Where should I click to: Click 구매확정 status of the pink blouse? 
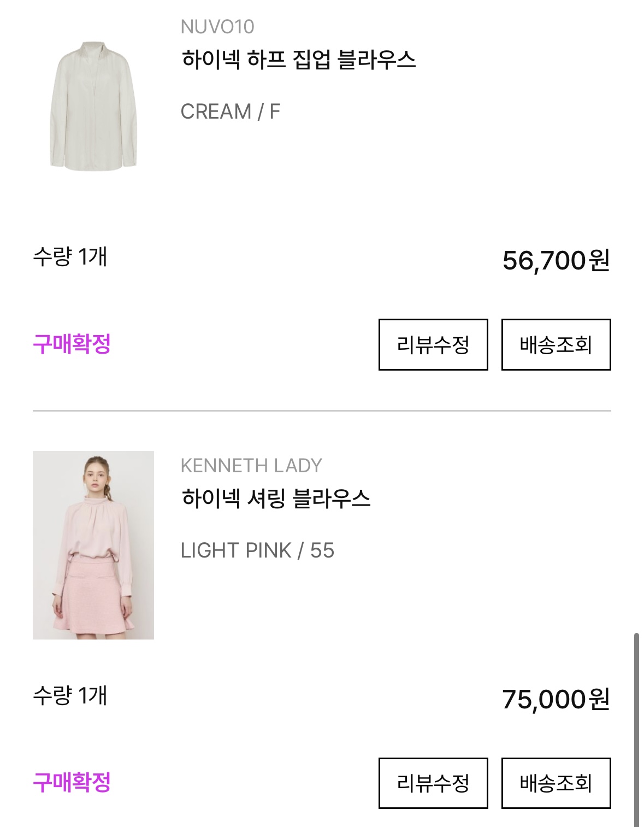point(72,783)
